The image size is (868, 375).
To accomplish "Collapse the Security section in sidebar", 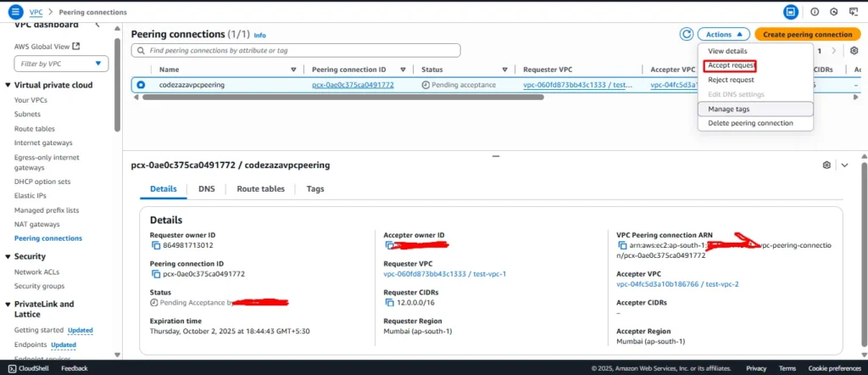I will tap(8, 256).
